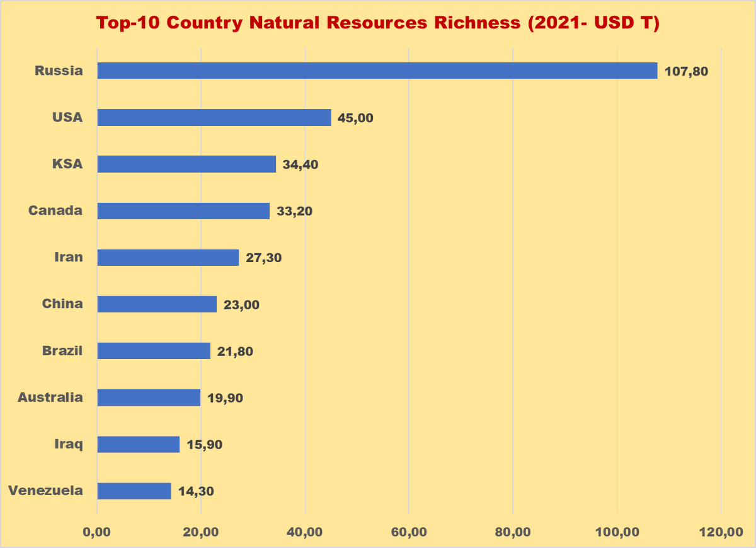Click the 23,00 data label
The height and width of the screenshot is (548, 756).
point(242,305)
